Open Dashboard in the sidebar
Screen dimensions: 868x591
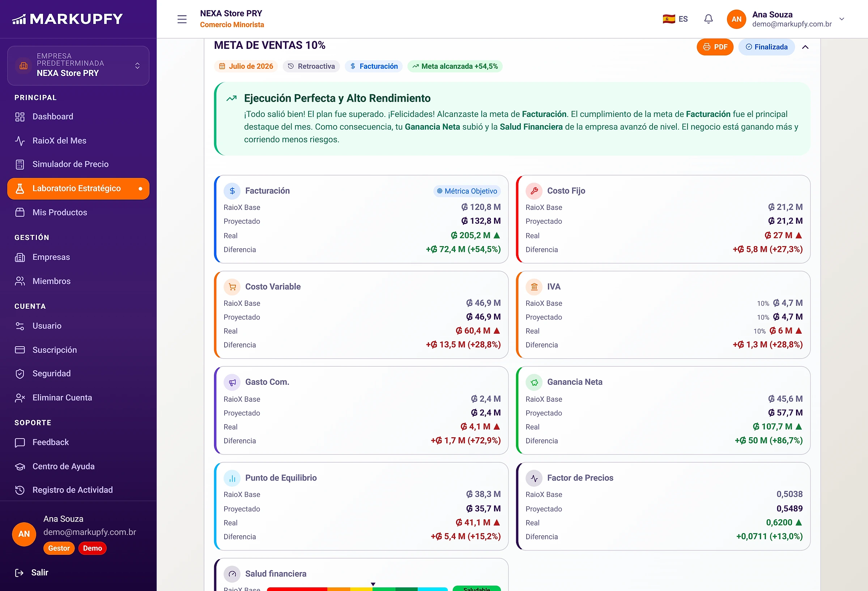click(78, 117)
